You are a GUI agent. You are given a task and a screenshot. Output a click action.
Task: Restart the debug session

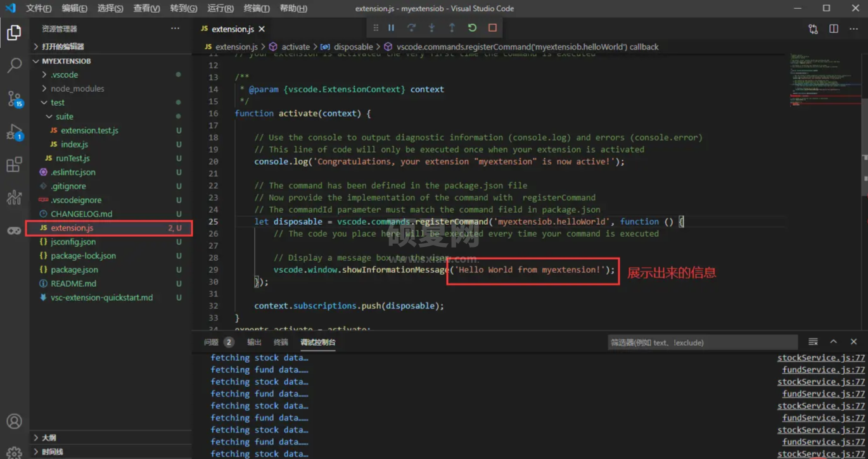(472, 28)
